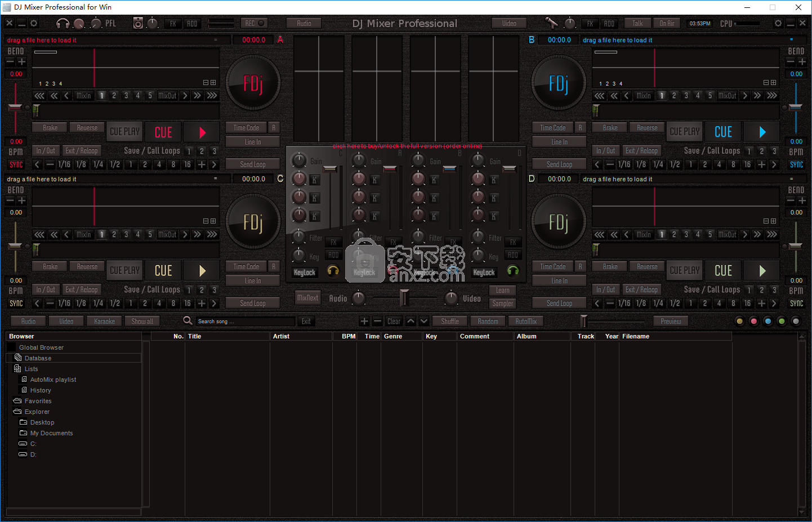This screenshot has height=522, width=812.
Task: Play deck B with blue play arrow
Action: point(762,132)
